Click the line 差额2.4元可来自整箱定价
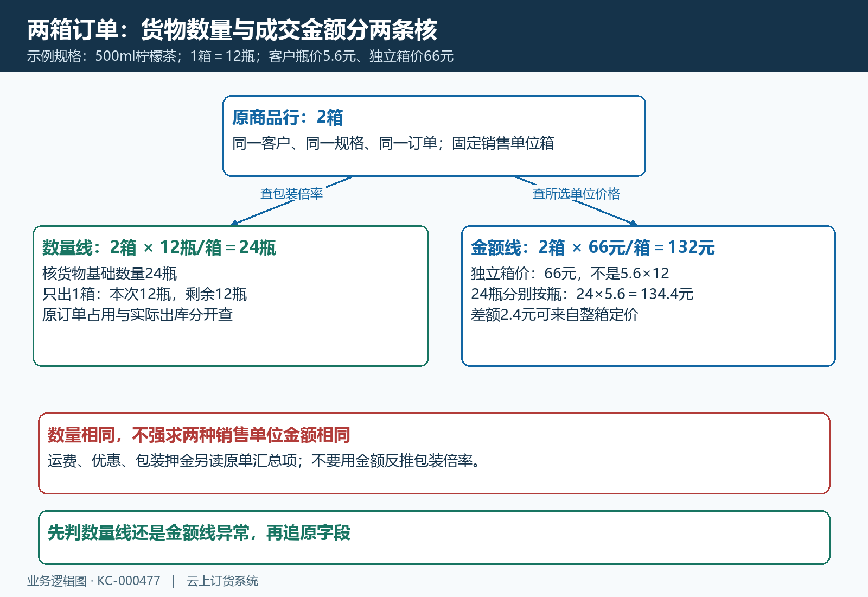The image size is (868, 597). (554, 315)
